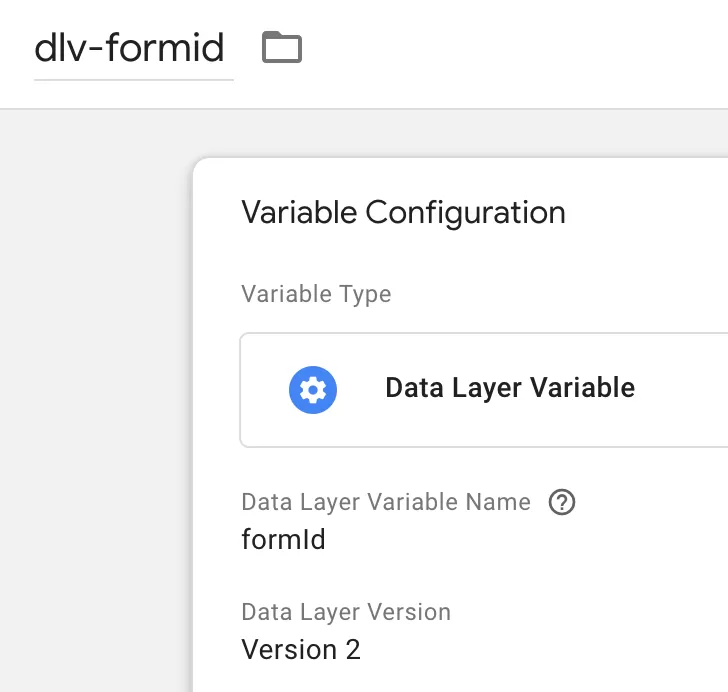728x692 pixels.
Task: Select the Data Layer Variable type label
Action: click(x=510, y=388)
